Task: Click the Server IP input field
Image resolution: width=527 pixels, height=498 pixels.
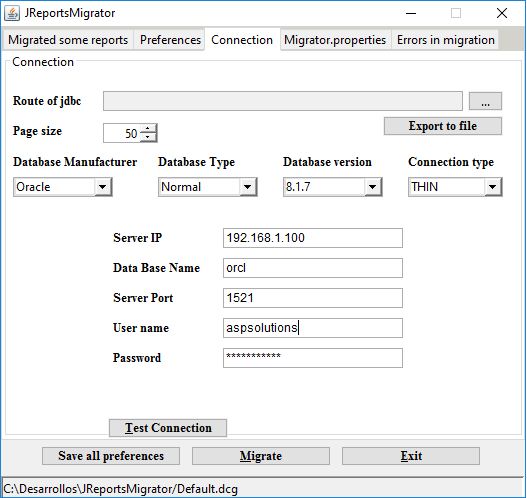Action: click(313, 238)
